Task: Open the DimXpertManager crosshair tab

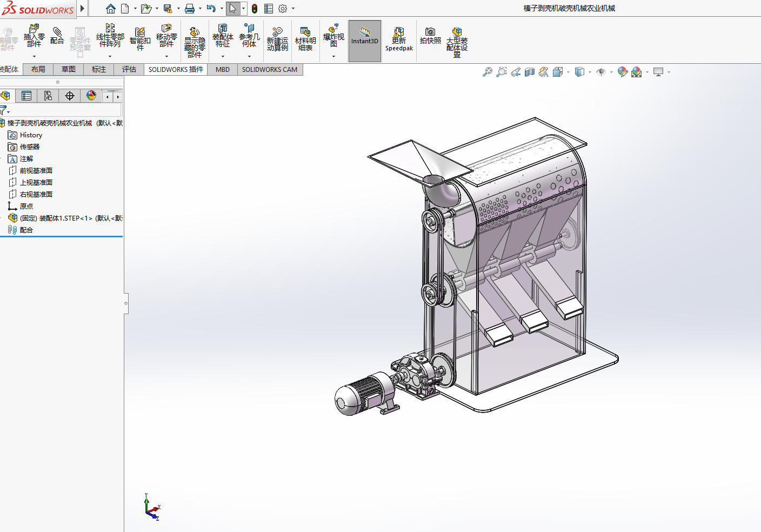Action: [x=70, y=96]
